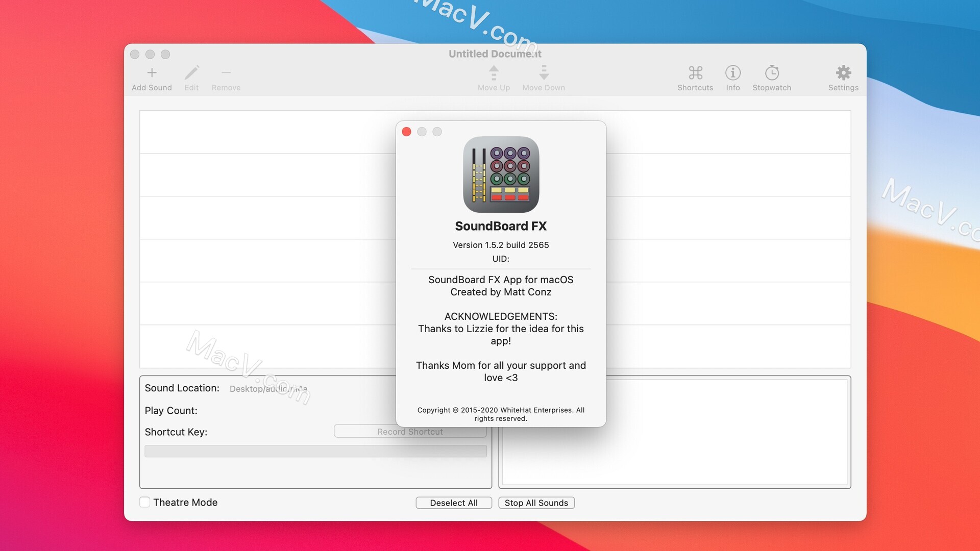Image resolution: width=980 pixels, height=551 pixels.
Task: Select the Edit tool in toolbar
Action: 191,78
